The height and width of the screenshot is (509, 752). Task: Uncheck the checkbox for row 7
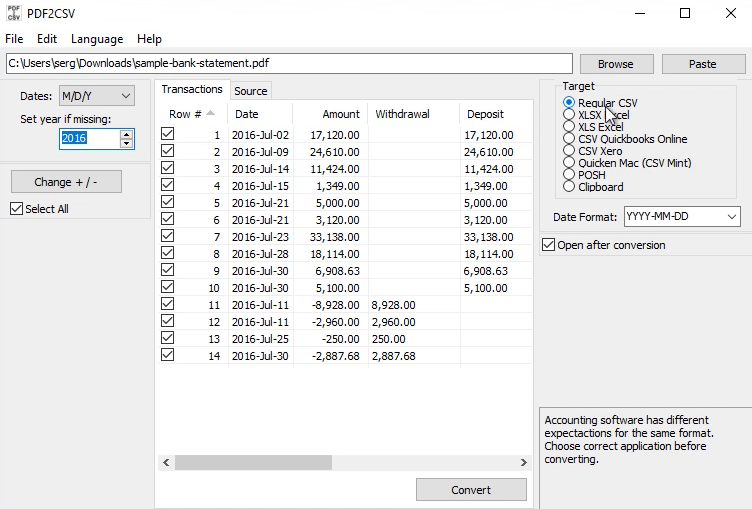point(167,236)
